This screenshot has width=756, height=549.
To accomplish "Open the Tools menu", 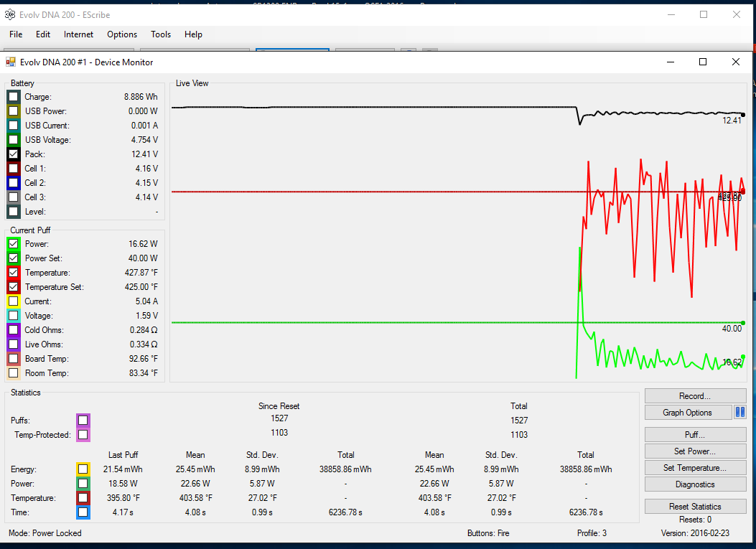I will [161, 34].
